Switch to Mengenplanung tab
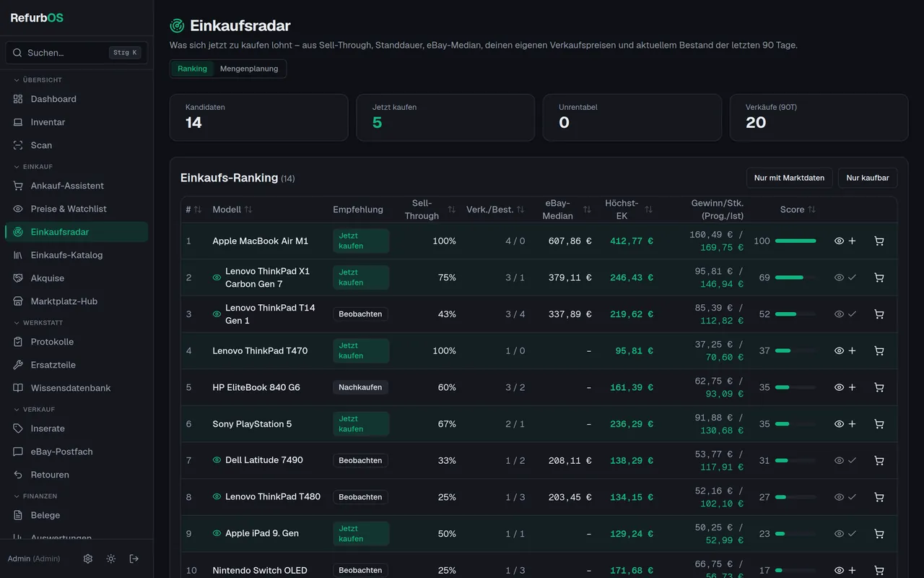This screenshot has width=924, height=578. coord(249,69)
